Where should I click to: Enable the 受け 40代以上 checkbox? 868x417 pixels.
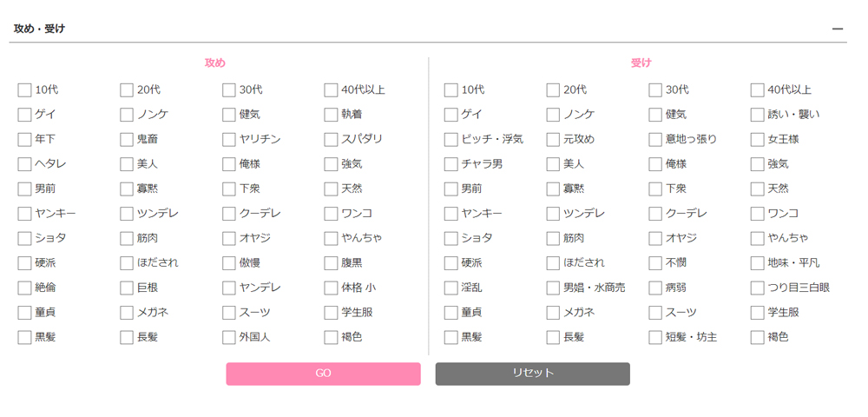click(758, 89)
